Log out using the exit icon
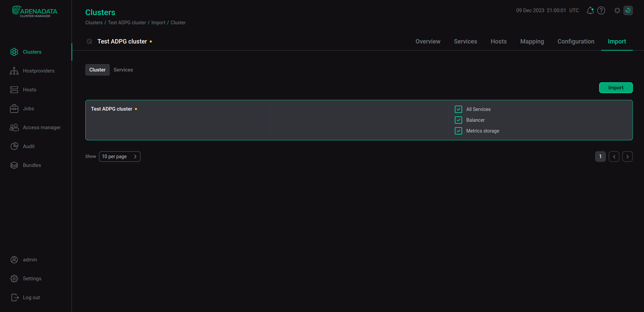Screen dimensions: 644x312 pyautogui.click(x=15, y=297)
